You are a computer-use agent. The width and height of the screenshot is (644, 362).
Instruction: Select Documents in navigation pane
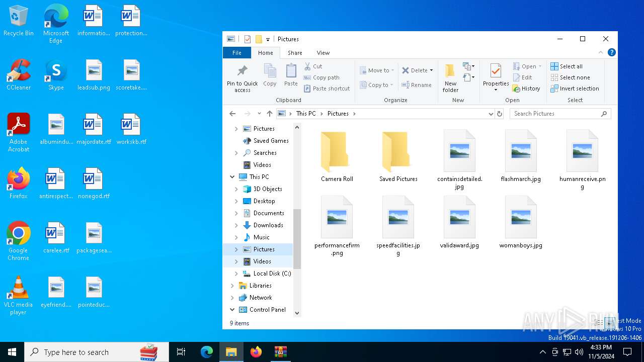(x=269, y=213)
